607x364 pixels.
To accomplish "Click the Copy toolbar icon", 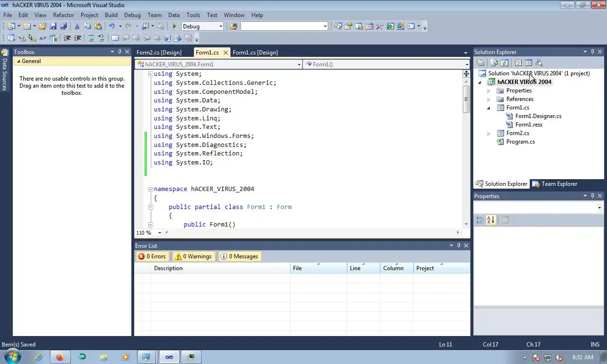I will tap(87, 26).
